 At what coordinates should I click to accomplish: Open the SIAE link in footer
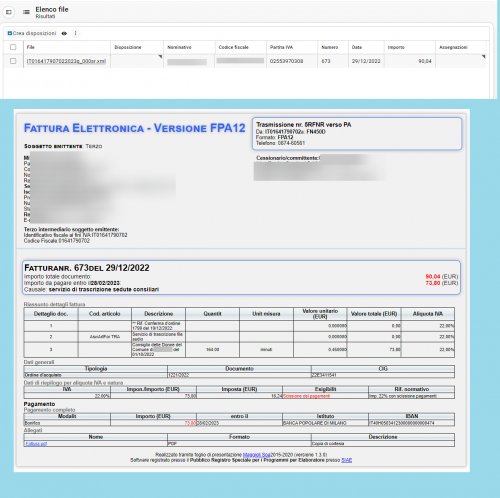click(x=347, y=460)
